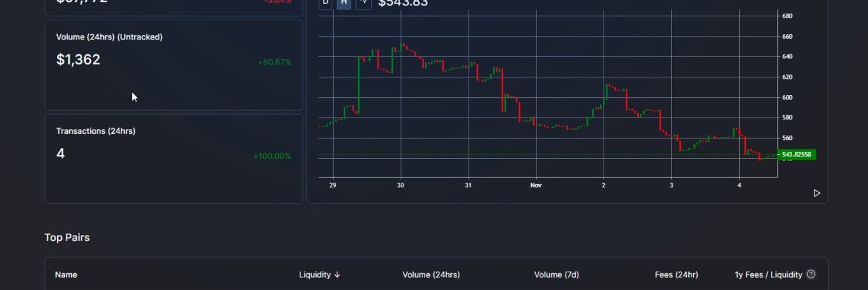This screenshot has width=868, height=290.
Task: Click the transactions count 4
Action: pyautogui.click(x=60, y=153)
